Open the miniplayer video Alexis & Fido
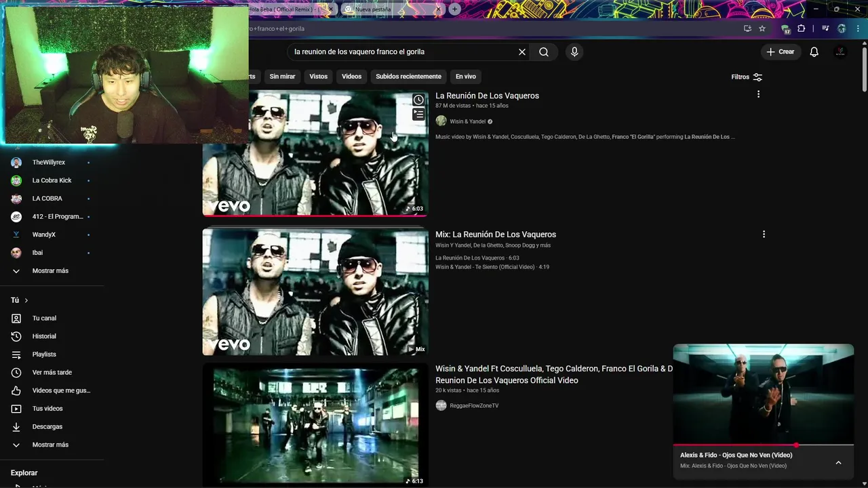 [x=764, y=394]
